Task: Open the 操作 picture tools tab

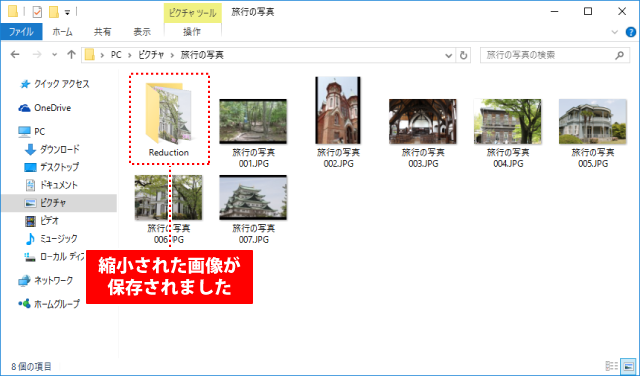Action: point(192,32)
